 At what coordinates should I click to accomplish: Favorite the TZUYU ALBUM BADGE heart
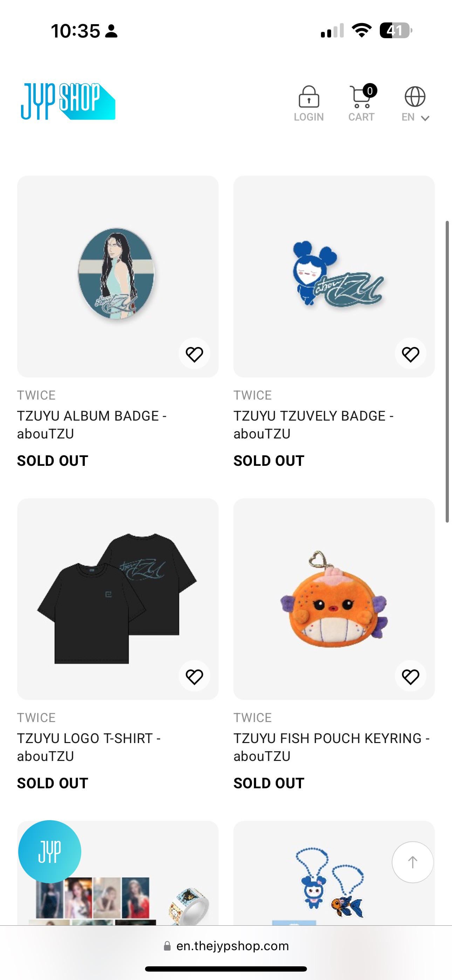(x=194, y=354)
